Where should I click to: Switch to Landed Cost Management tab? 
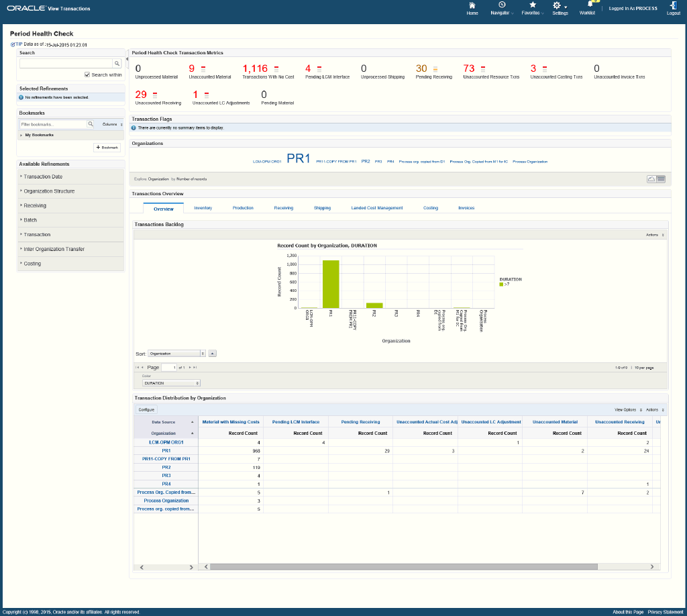pyautogui.click(x=377, y=208)
